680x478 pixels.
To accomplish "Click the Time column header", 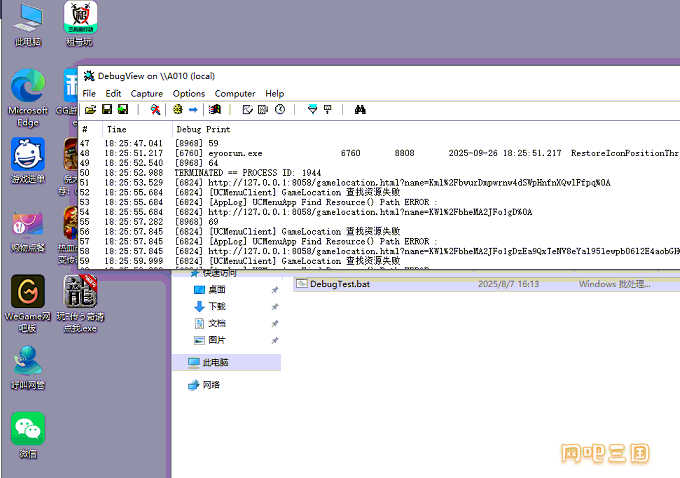I will tap(117, 129).
